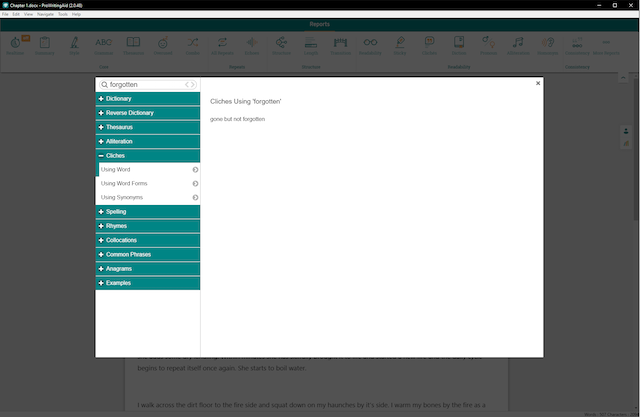The width and height of the screenshot is (640, 417).
Task: Open the View menu
Action: (x=28, y=14)
